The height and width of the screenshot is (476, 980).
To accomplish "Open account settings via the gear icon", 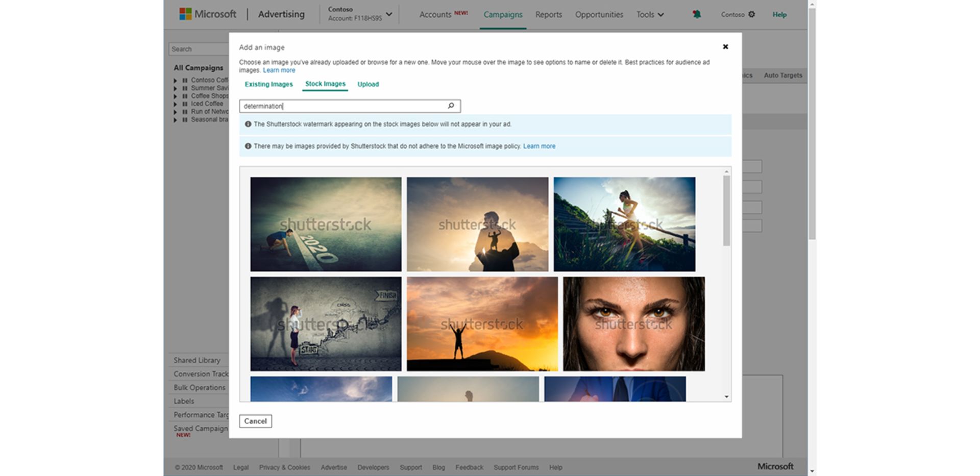I will point(752,15).
